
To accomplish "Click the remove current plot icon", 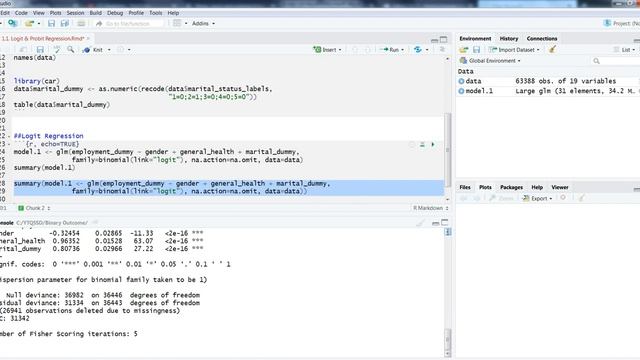I will click(x=563, y=198).
